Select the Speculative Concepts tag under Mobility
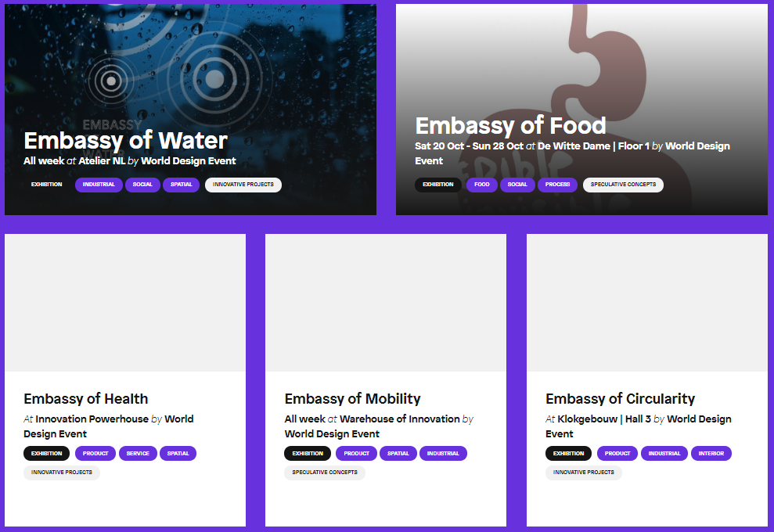Screen dimensions: 774x532 [x=325, y=473]
